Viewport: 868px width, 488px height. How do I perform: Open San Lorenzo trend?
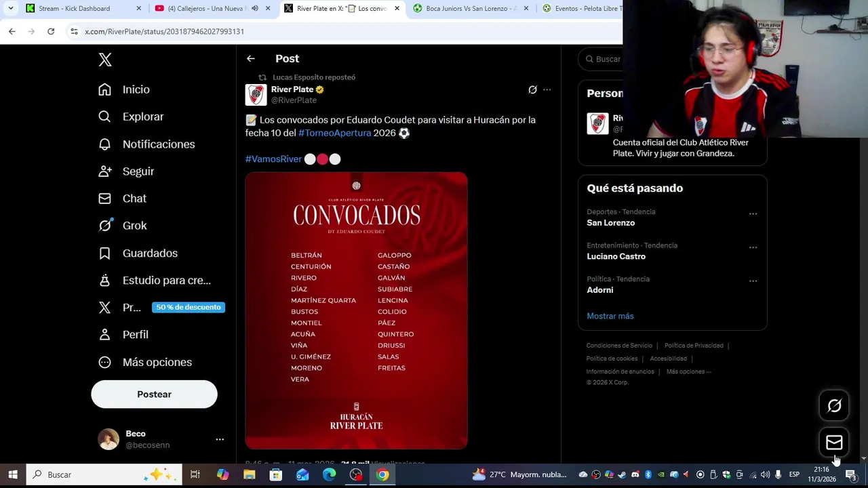tap(610, 223)
